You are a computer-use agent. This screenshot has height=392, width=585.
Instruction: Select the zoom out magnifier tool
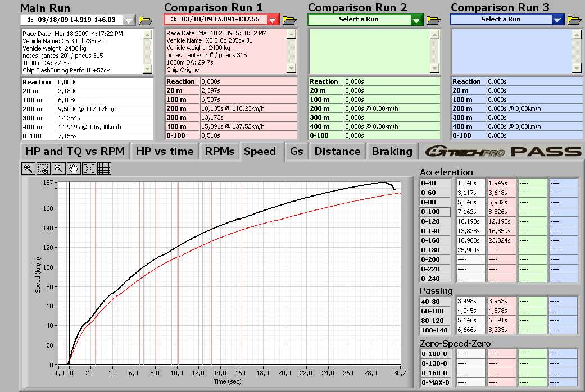[58, 168]
